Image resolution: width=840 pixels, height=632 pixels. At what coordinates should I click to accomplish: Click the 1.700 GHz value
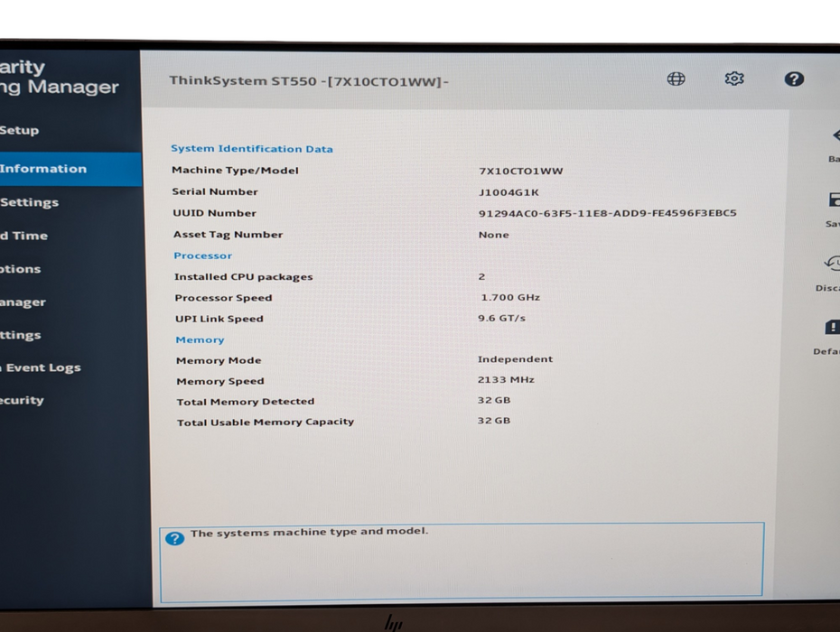tap(510, 297)
